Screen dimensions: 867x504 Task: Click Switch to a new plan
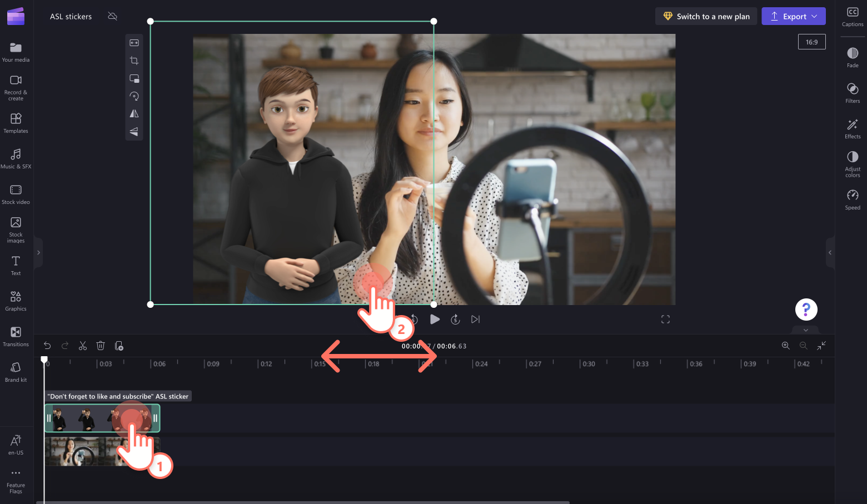[706, 16]
